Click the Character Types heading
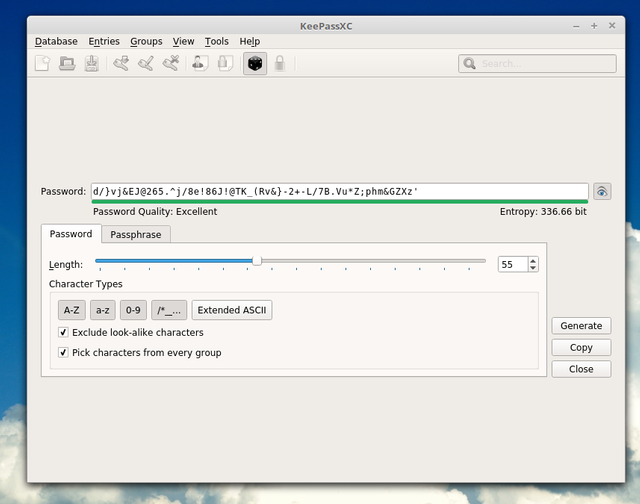This screenshot has width=640, height=504. (x=86, y=284)
